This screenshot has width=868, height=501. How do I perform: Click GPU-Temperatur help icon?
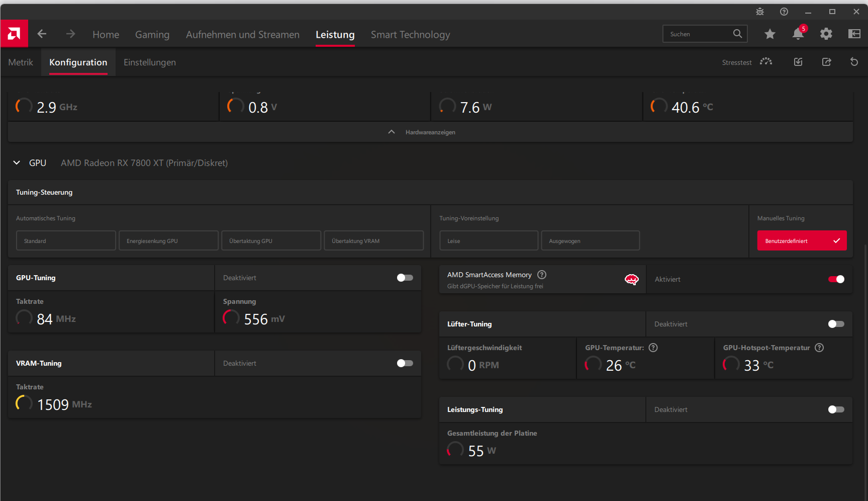[653, 348]
